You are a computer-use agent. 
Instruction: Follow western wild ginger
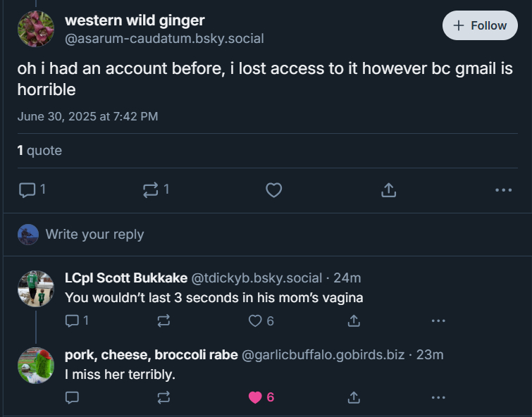tap(479, 25)
